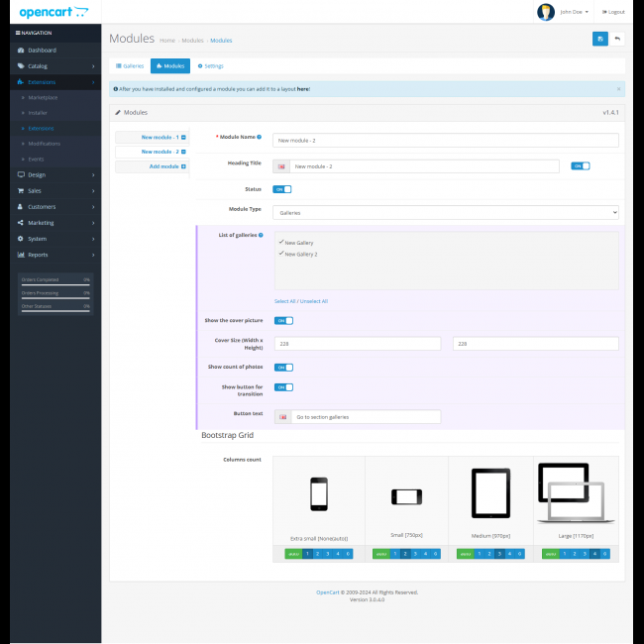The width and height of the screenshot is (644, 644).
Task: Click the John Doe avatar picture
Action: click(x=545, y=12)
